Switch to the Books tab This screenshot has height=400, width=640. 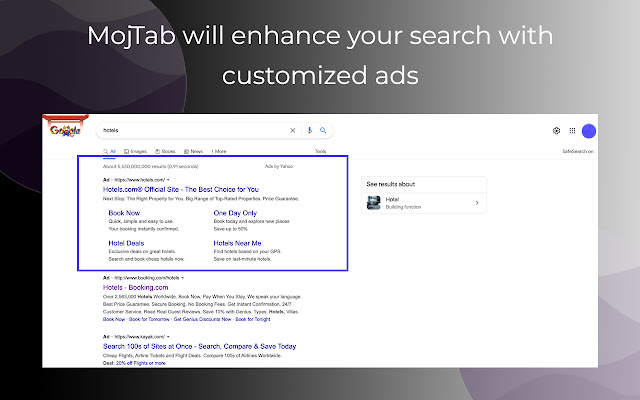[165, 151]
